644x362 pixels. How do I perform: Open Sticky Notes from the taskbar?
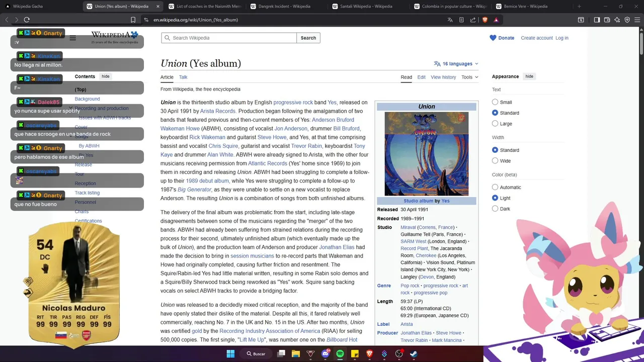(x=355, y=353)
